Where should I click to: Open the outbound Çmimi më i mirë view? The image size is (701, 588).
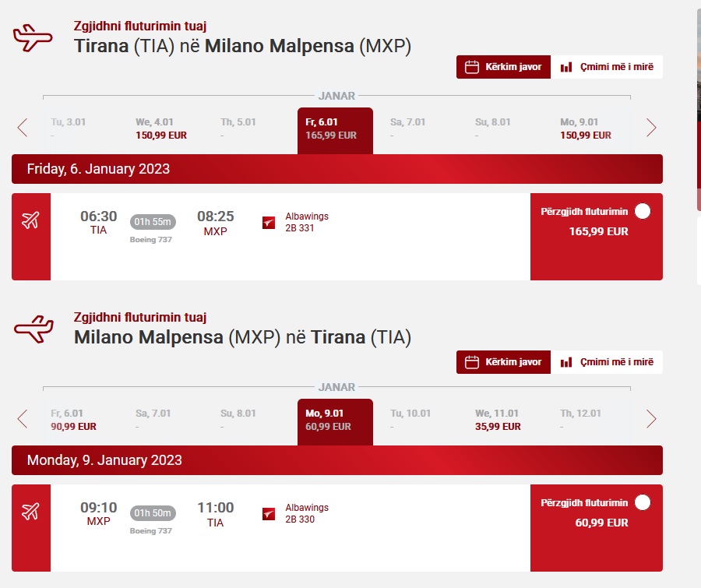coord(607,67)
